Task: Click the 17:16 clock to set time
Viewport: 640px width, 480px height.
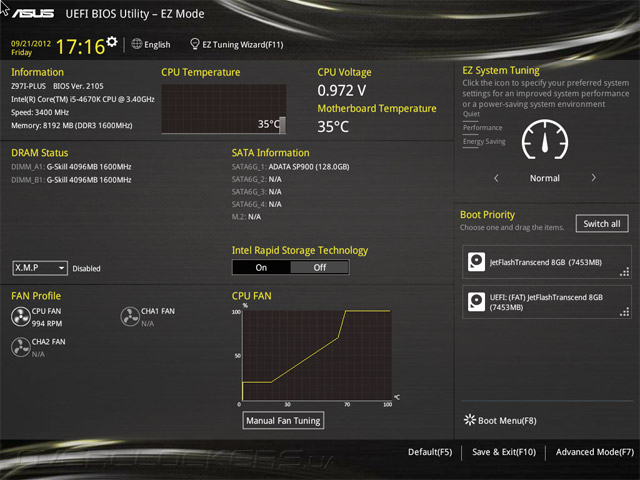Action: pyautogui.click(x=81, y=46)
